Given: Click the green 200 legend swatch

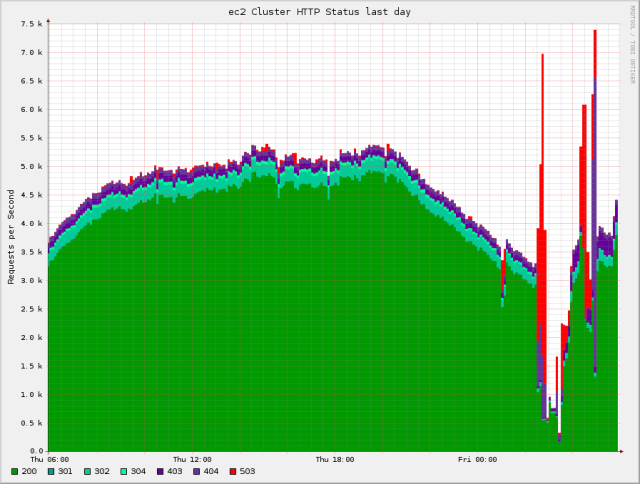Looking at the screenshot, I should click(15, 471).
